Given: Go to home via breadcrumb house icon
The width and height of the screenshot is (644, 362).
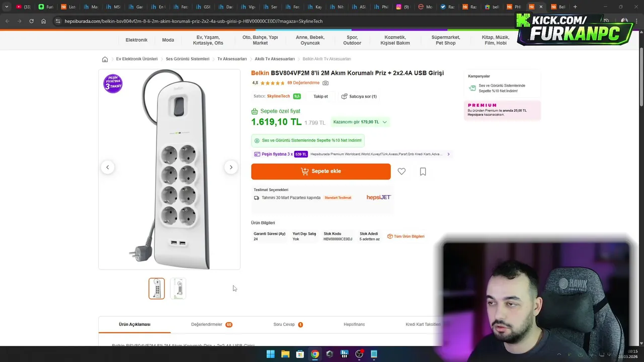Looking at the screenshot, I should pos(105,59).
